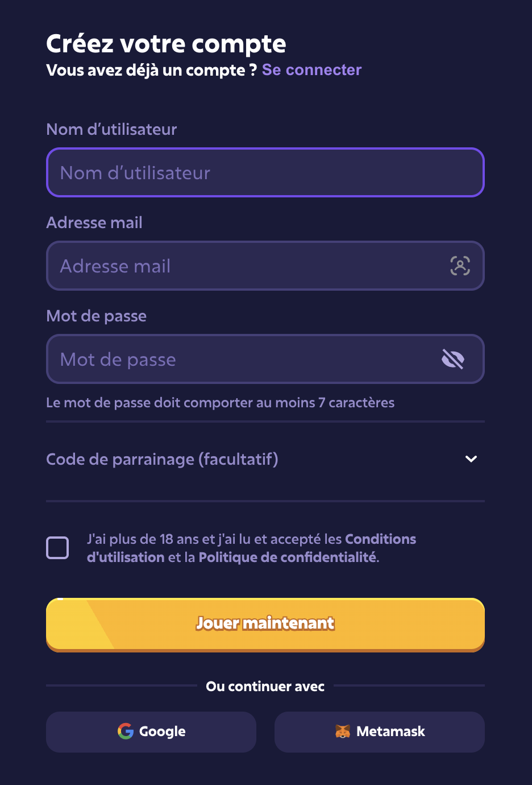Check the 18+ age confirmation checkbox
This screenshot has height=785, width=532.
coord(57,548)
